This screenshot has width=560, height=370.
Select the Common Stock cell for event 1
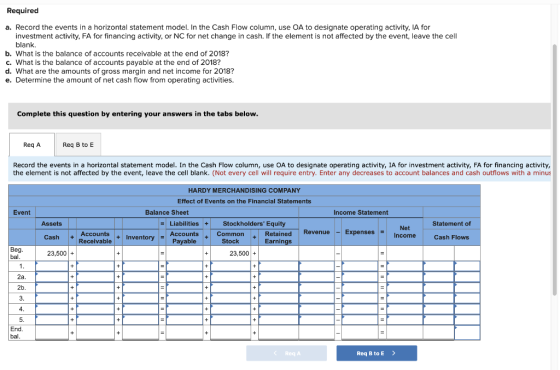pos(230,266)
